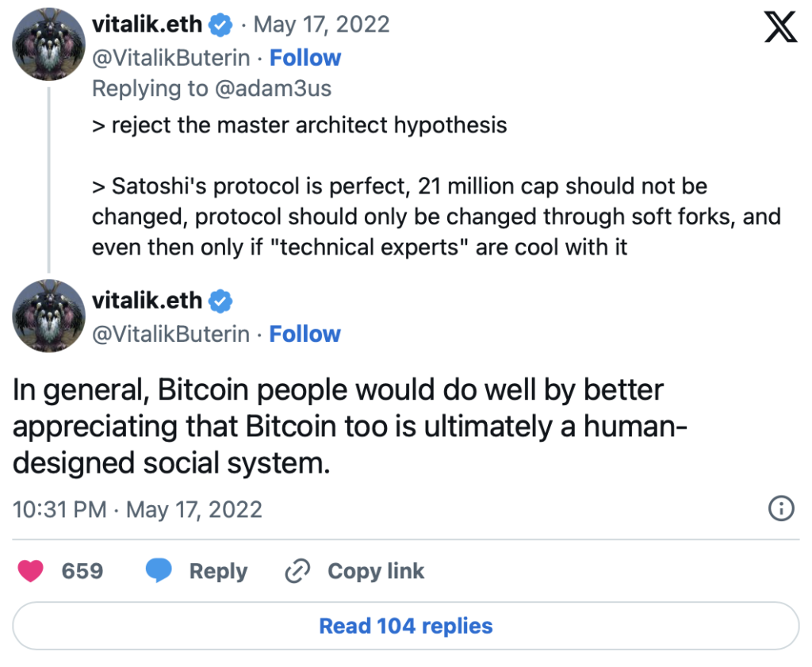812x667 pixels.
Task: Click verified badge on the second vitalik.eth
Action: tap(220, 301)
